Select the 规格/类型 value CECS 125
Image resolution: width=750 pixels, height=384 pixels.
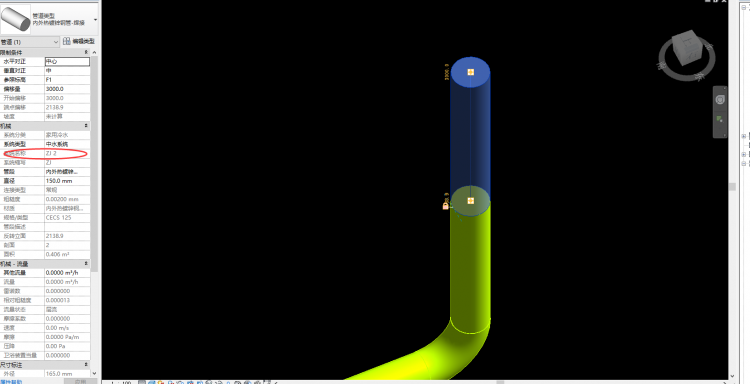(67, 218)
